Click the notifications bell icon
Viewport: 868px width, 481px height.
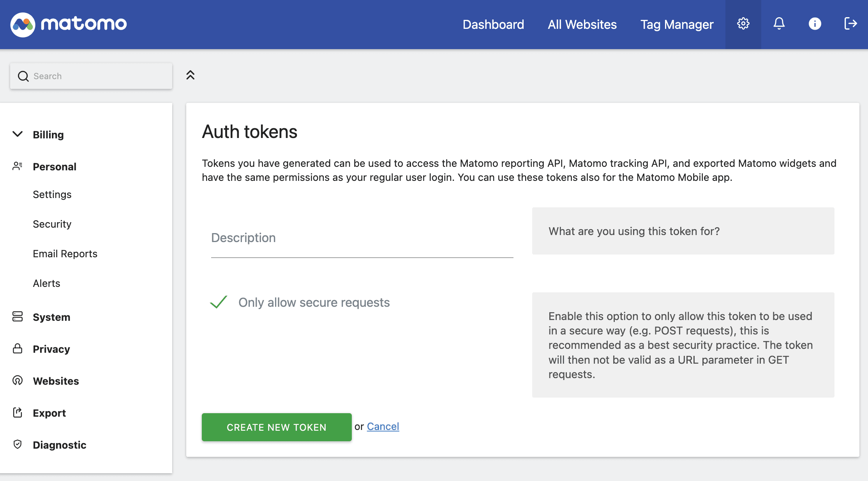point(779,24)
